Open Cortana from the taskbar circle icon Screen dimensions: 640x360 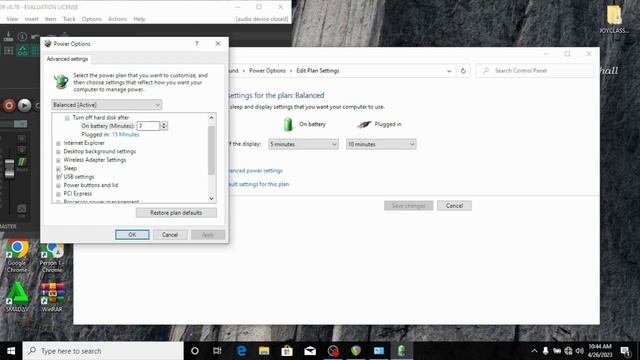coord(195,351)
